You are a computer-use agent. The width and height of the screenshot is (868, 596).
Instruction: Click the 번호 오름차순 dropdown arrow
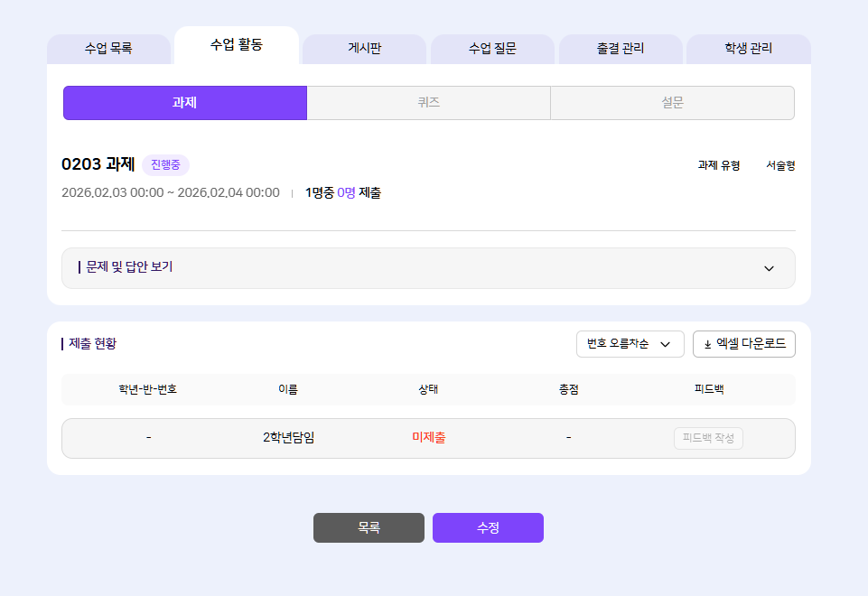click(x=666, y=344)
